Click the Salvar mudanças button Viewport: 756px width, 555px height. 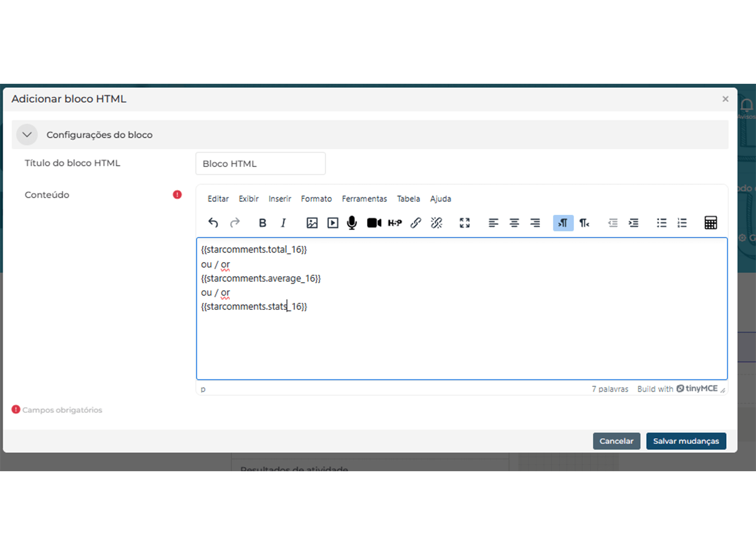686,441
